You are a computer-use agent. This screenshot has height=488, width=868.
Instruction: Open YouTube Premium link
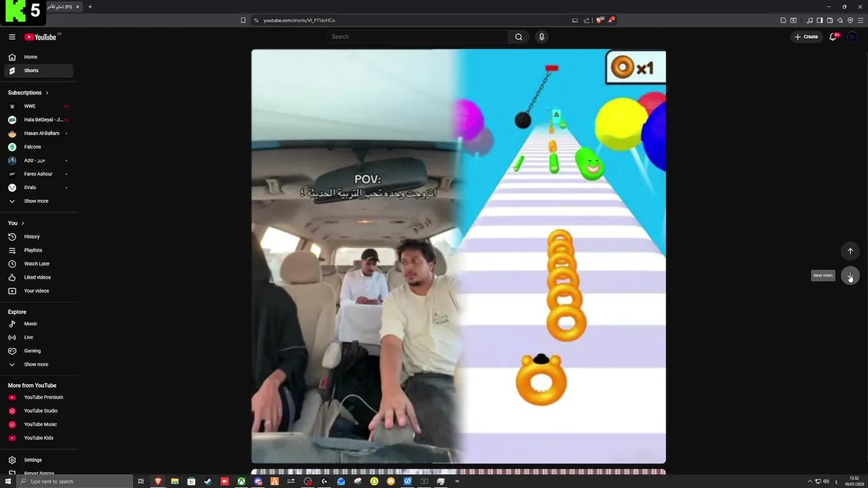coord(39,397)
